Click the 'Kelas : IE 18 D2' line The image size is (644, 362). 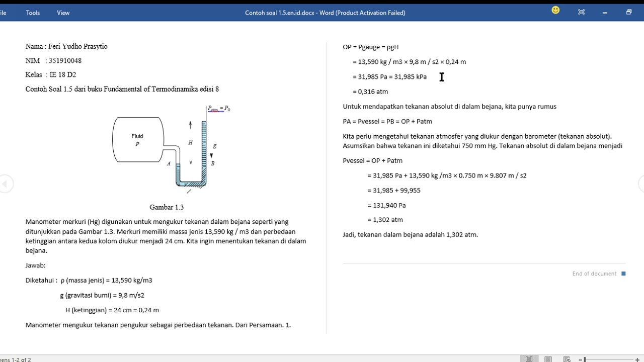click(x=51, y=74)
